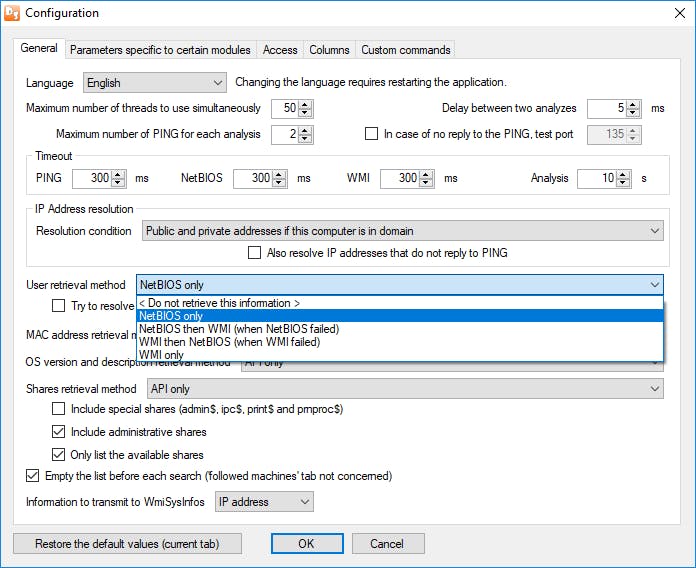Open the Resolution condition dropdown
The image size is (696, 568).
[403, 231]
